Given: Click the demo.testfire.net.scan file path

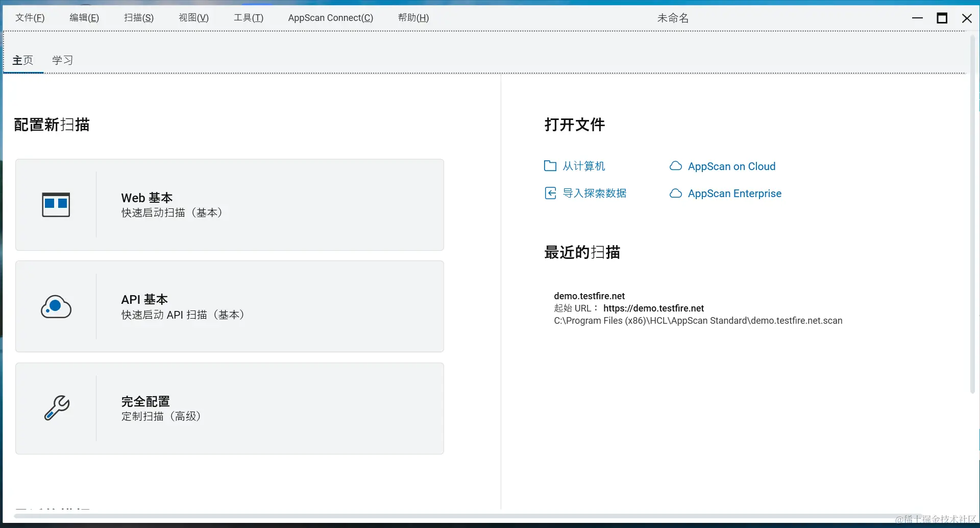Looking at the screenshot, I should (x=698, y=321).
